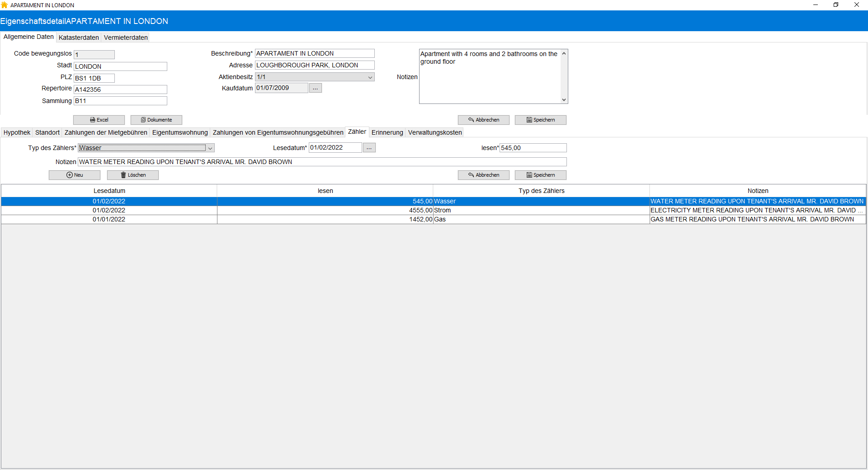The height and width of the screenshot is (470, 868).
Task: Add a new meter reading with Neu
Action: [x=75, y=175]
